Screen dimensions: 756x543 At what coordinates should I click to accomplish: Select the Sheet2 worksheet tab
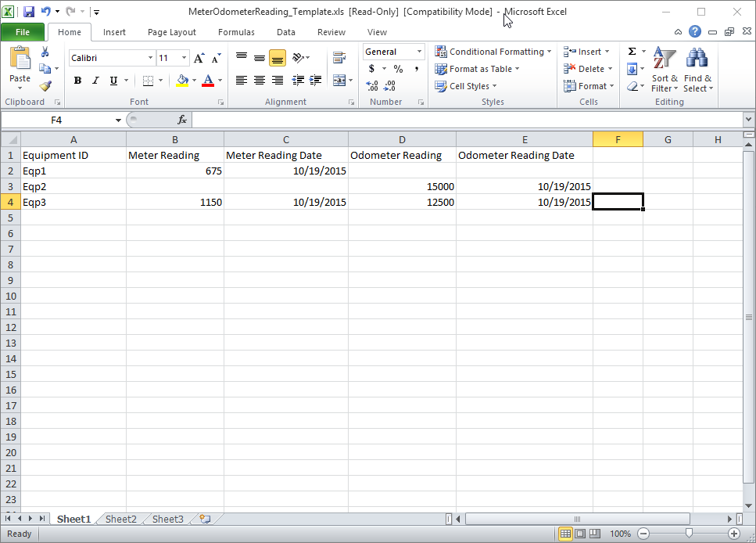120,519
